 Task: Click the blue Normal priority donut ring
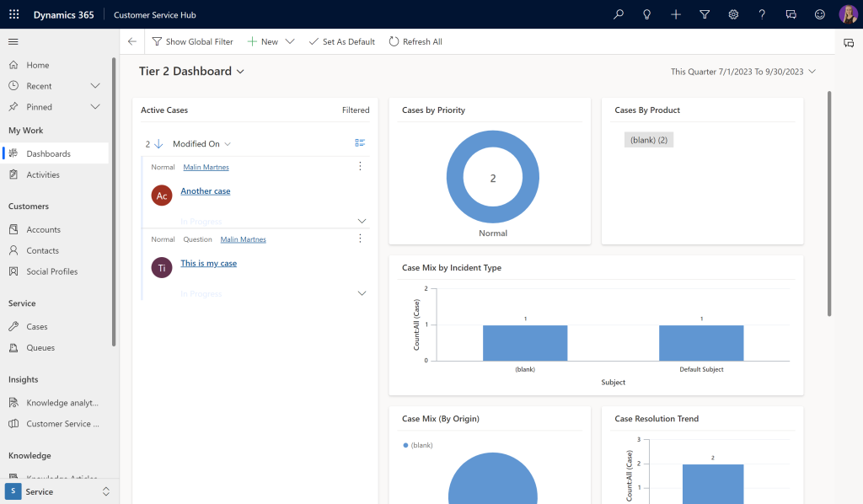click(455, 179)
